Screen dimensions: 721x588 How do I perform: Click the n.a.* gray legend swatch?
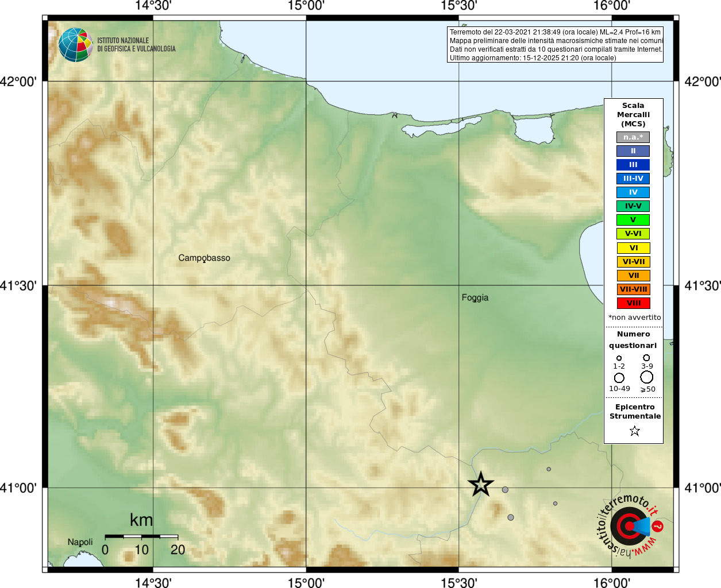coord(633,137)
